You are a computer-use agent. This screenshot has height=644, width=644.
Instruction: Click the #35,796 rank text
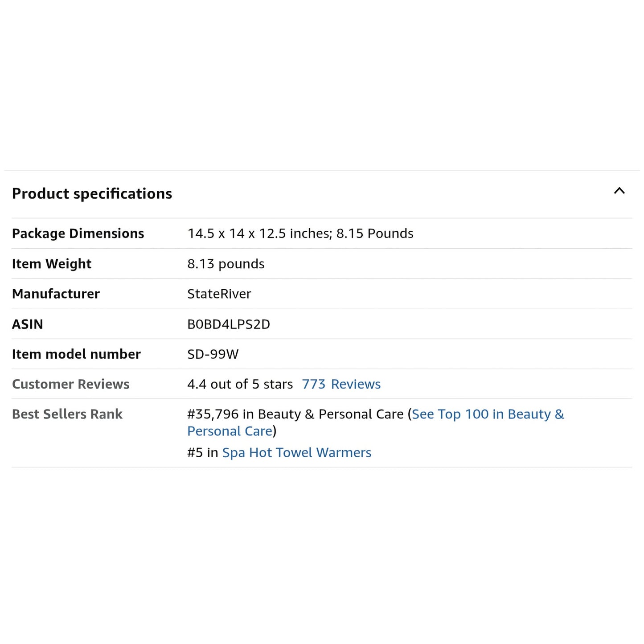(213, 414)
